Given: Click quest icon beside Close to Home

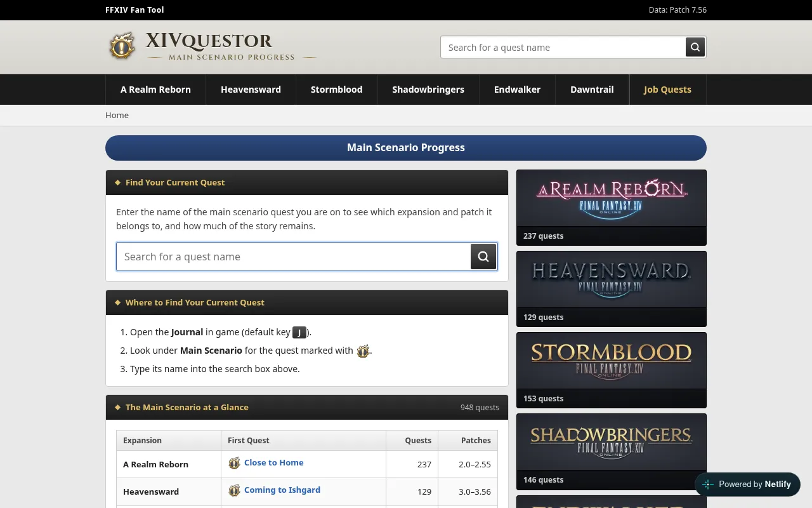Looking at the screenshot, I should (x=235, y=463).
